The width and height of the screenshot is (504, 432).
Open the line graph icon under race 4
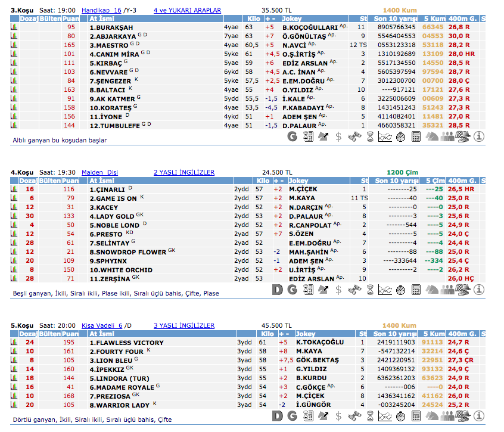click(x=385, y=290)
